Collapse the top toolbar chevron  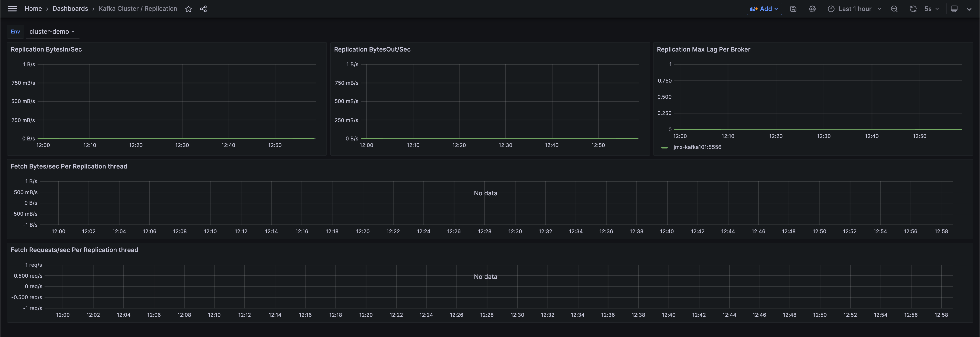[x=969, y=9]
